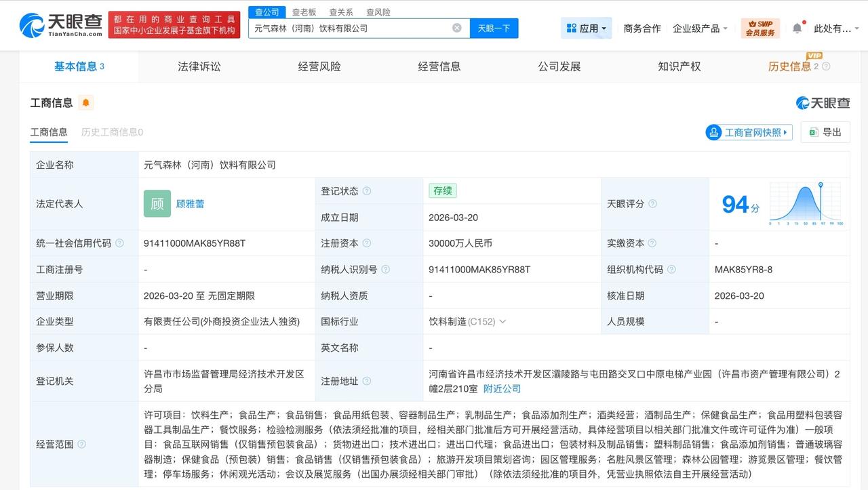This screenshot has width=868, height=490.
Task: Click the grid icon beside 应用
Action: (572, 28)
